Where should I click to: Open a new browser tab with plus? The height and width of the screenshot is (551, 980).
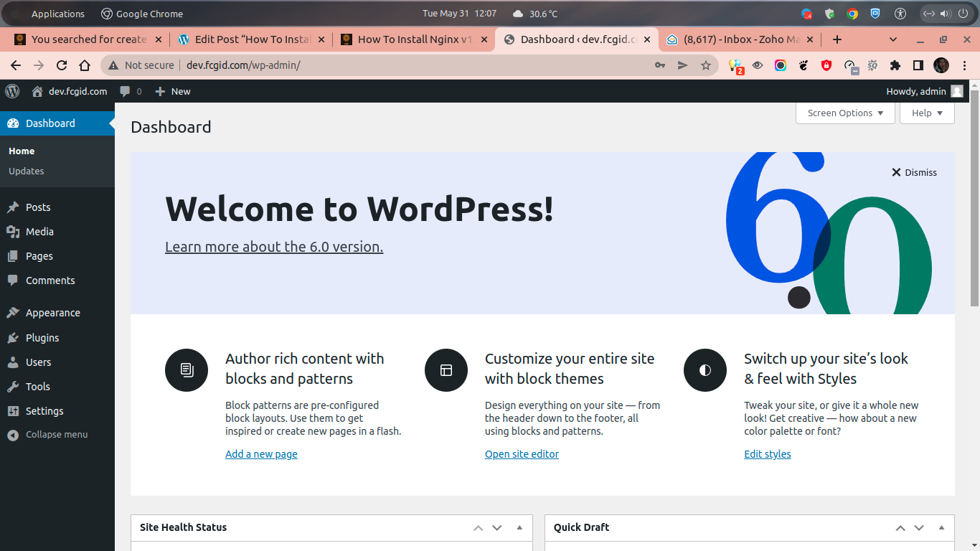[x=837, y=39]
